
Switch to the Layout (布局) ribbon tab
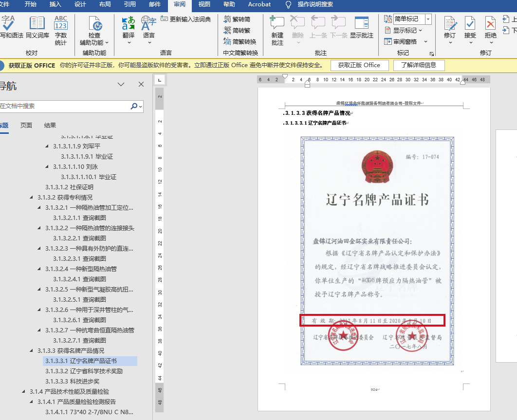pyautogui.click(x=105, y=4)
